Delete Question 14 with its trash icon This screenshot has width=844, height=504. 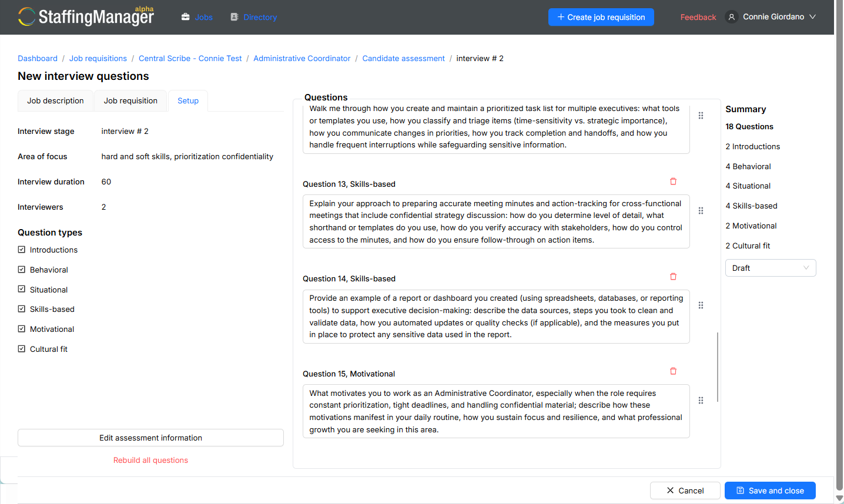coord(674,276)
